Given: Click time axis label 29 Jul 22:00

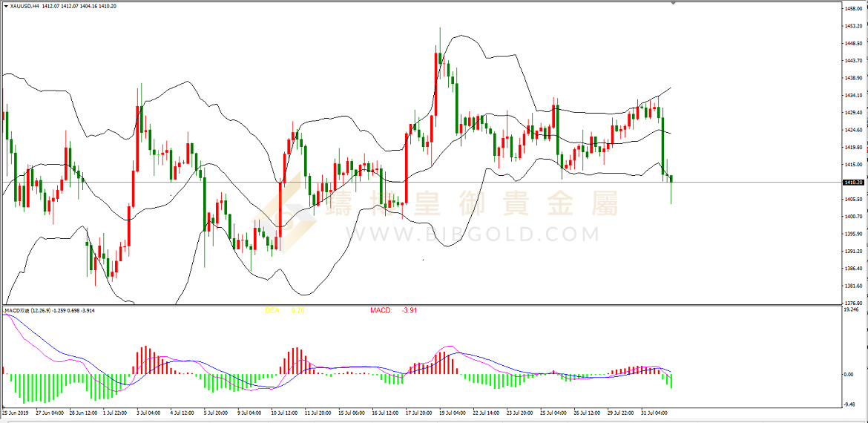Looking at the screenshot, I should point(621,413).
